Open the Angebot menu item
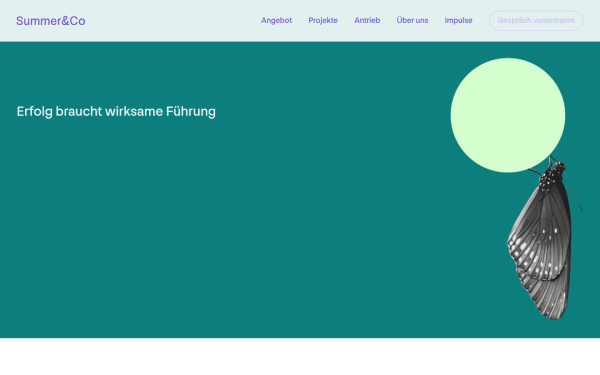 [x=276, y=20]
